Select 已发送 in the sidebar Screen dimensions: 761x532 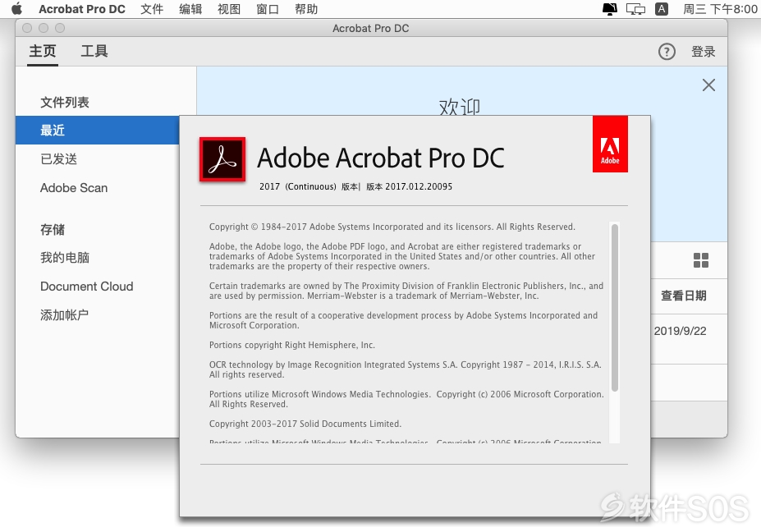[x=59, y=159]
